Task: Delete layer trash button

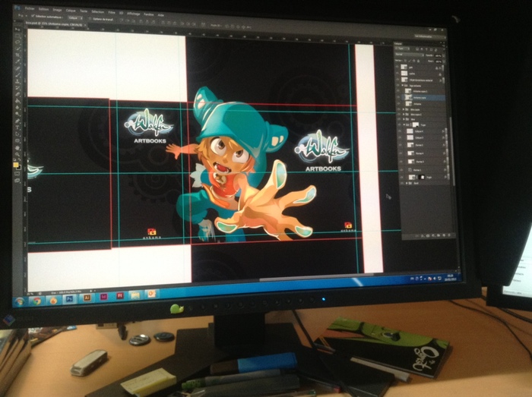Action: tap(449, 235)
